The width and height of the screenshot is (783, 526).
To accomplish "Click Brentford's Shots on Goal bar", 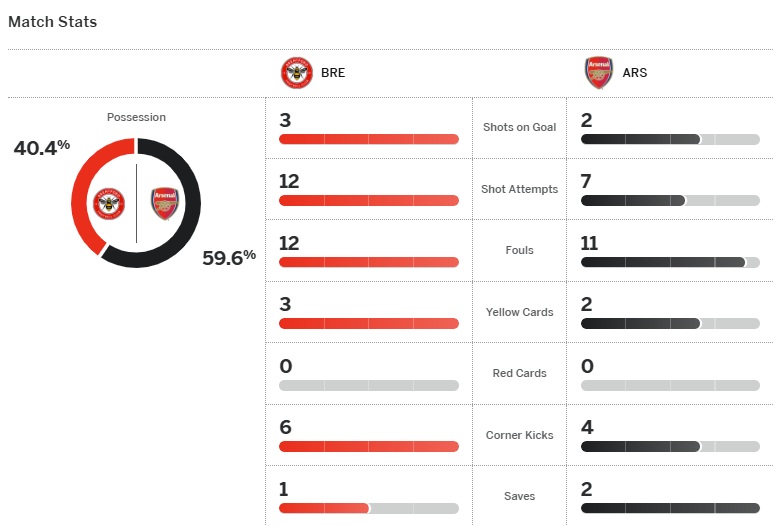I will pos(369,139).
